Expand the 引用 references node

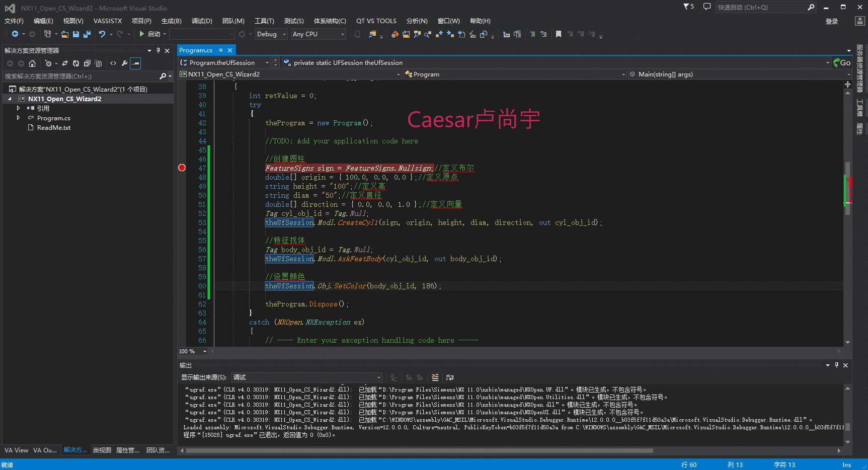click(x=19, y=108)
